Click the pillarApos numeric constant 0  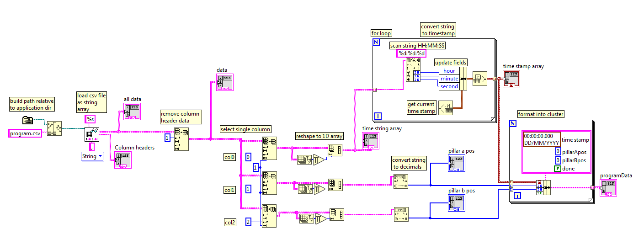[x=558, y=152]
